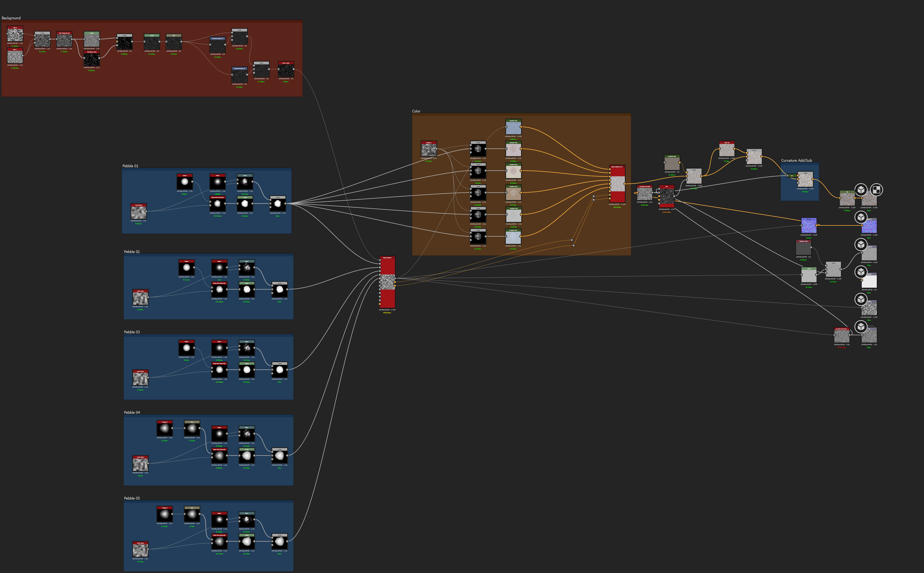The height and width of the screenshot is (573, 924).
Task: Click the output connector of Pebble 01 Blend
Action: tap(286, 203)
